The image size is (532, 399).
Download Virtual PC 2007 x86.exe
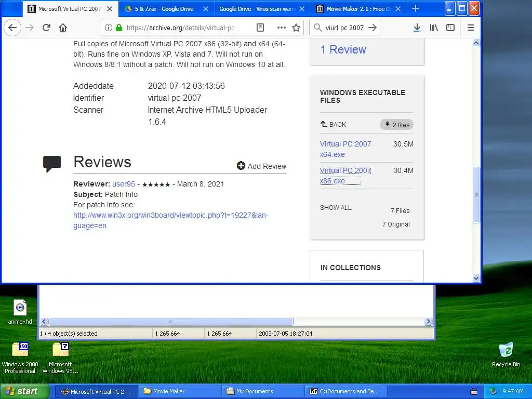click(x=345, y=176)
